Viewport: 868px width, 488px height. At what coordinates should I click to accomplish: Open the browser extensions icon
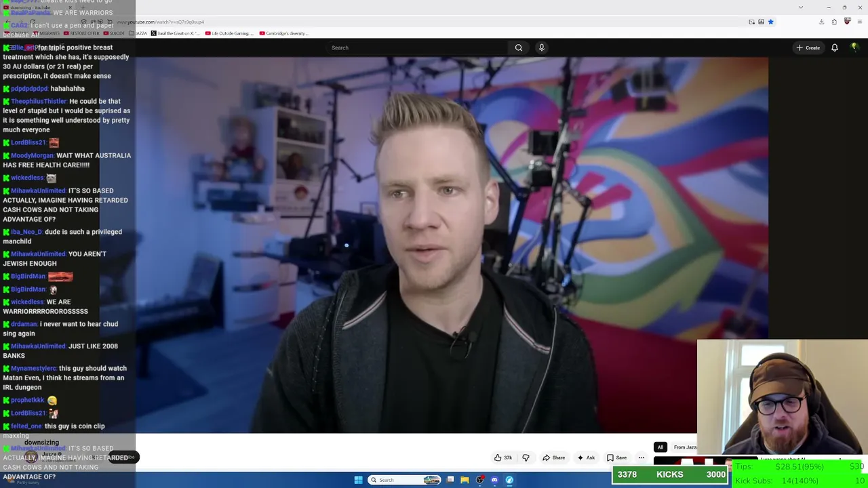point(834,22)
